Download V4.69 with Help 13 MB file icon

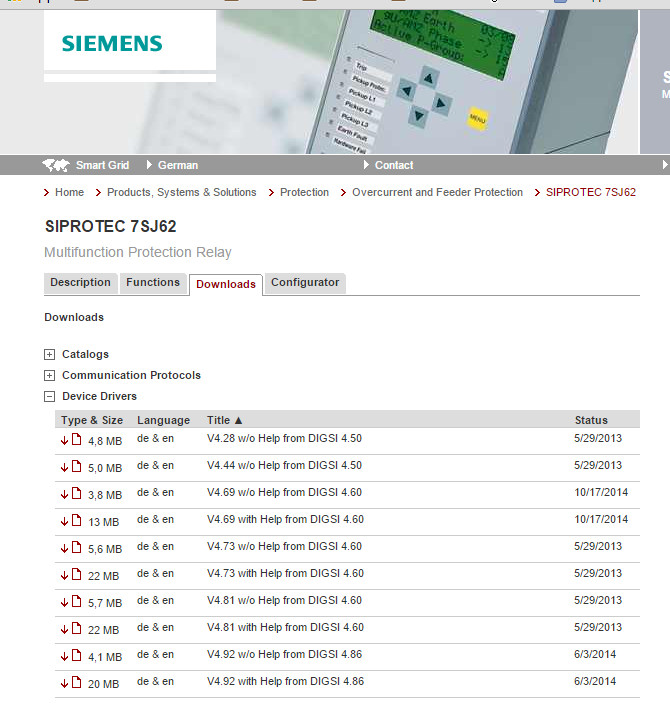click(x=77, y=520)
